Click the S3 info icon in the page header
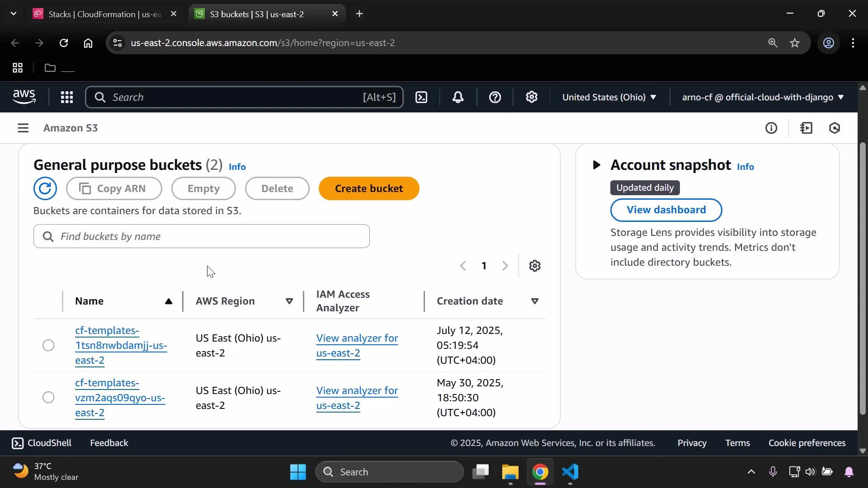Viewport: 868px width, 488px height. pos(772,128)
